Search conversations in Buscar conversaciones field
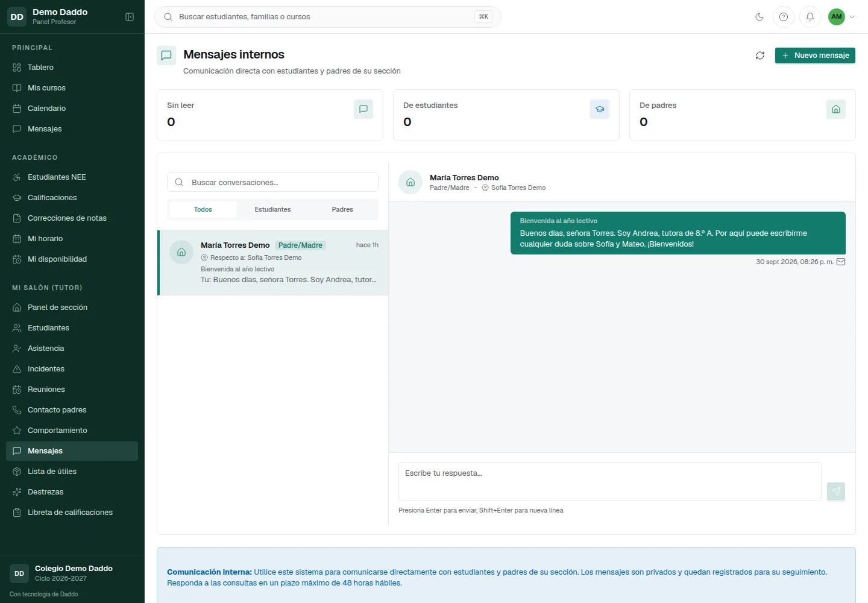This screenshot has width=868, height=603. tap(272, 182)
